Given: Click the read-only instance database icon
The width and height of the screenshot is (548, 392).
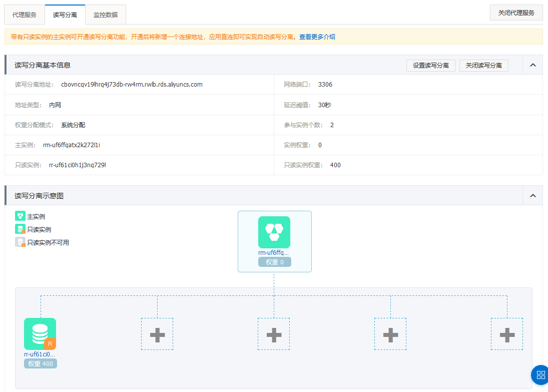Looking at the screenshot, I should click(x=40, y=333).
